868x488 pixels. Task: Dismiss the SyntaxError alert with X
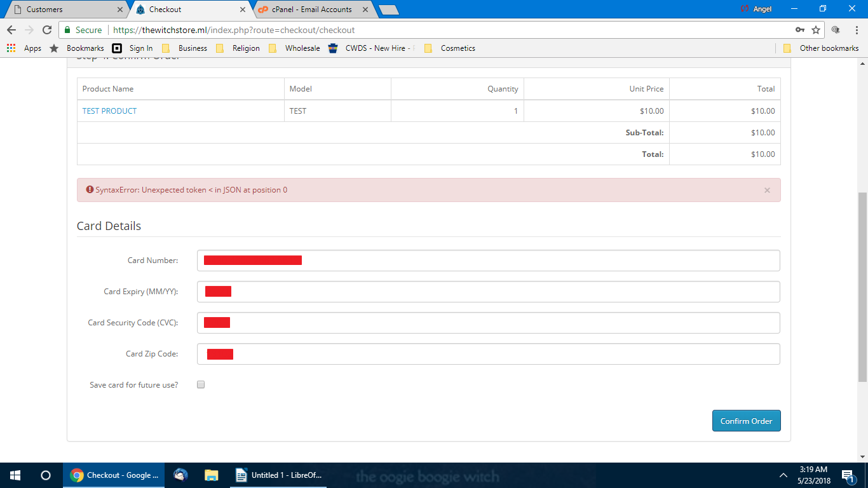pos(767,190)
